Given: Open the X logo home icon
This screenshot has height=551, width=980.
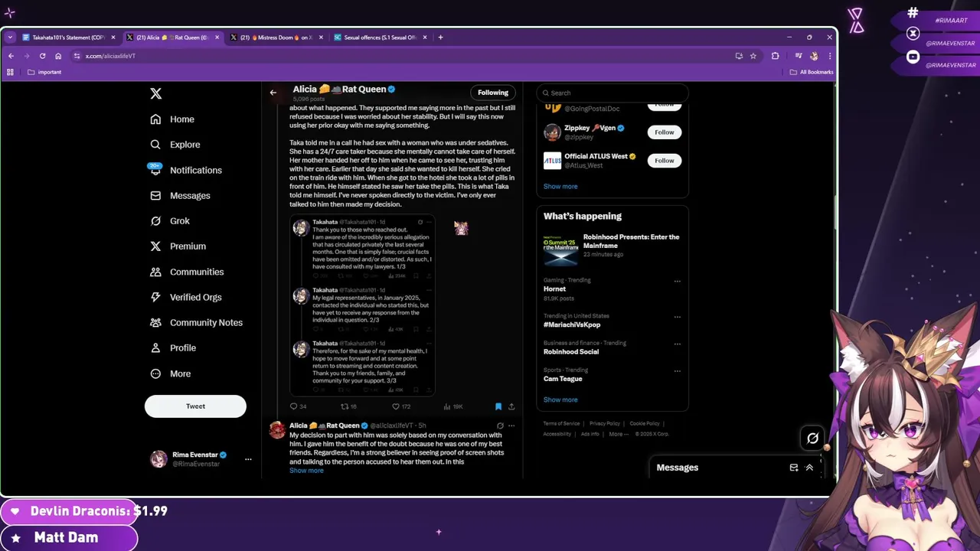Looking at the screenshot, I should (x=155, y=93).
